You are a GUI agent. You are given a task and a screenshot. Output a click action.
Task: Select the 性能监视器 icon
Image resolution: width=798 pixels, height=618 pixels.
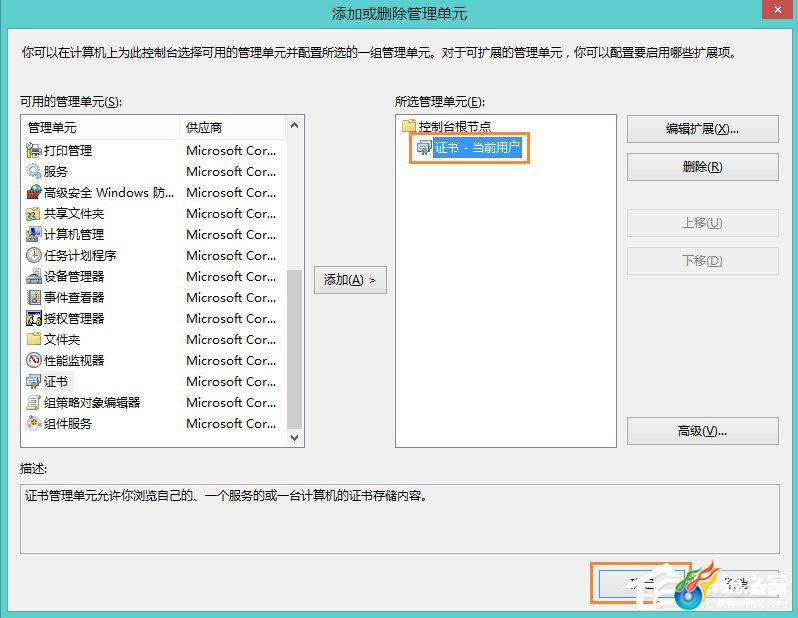pos(34,360)
